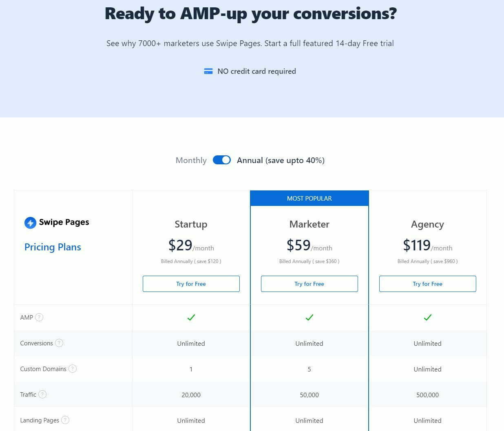The image size is (504, 431).
Task: Open the Pricing Plans link
Action: [53, 247]
